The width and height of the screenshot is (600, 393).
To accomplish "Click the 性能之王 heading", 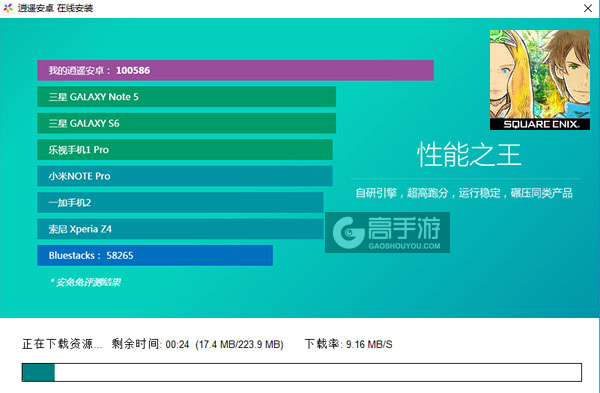I will (x=469, y=155).
